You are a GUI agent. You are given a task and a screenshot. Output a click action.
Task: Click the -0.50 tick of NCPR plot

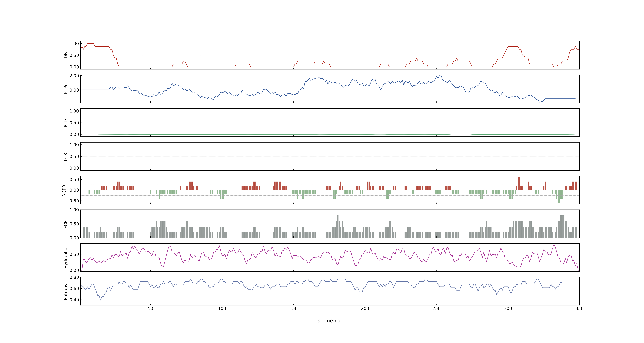(73, 201)
